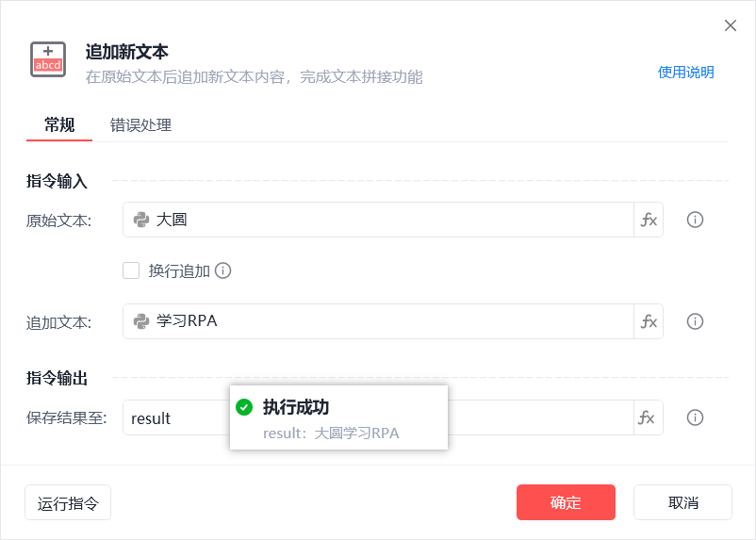Close the dialog with the X button

(731, 25)
